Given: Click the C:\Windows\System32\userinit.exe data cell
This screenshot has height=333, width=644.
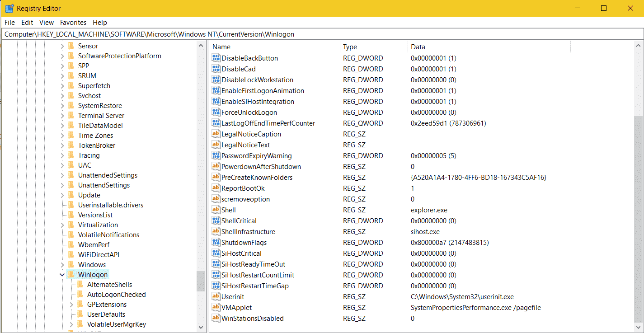Looking at the screenshot, I should pos(462,297).
